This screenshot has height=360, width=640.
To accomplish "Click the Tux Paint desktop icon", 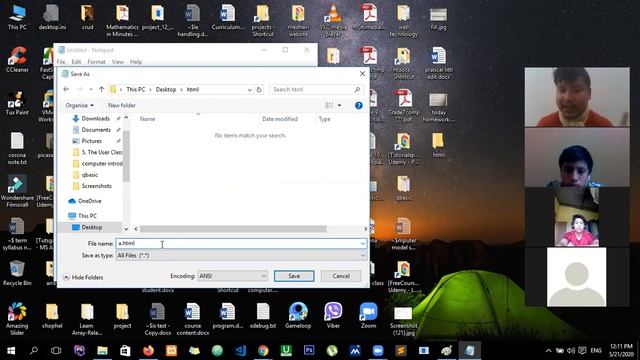I will tap(17, 102).
